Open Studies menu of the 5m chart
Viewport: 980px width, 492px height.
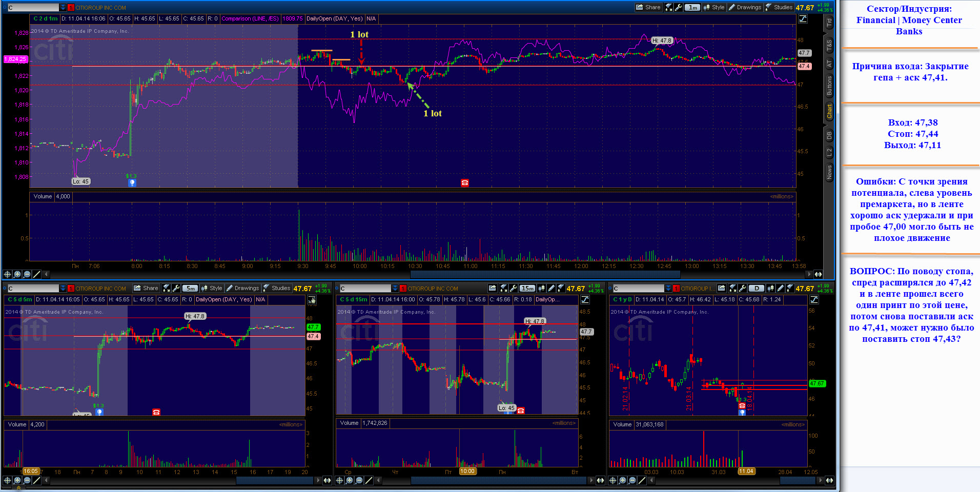tap(277, 288)
